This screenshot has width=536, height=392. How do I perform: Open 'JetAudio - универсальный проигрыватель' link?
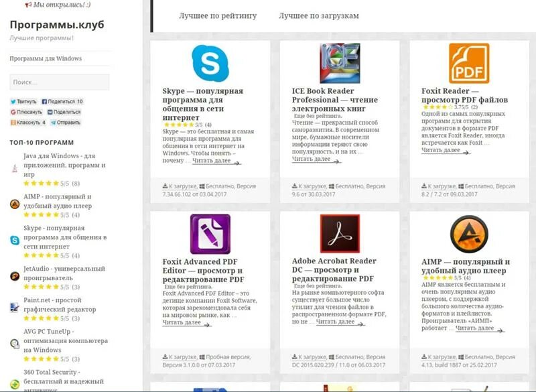tap(64, 273)
